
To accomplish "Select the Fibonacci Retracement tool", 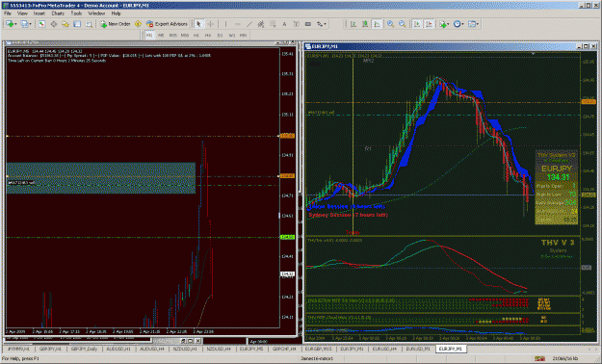I will [x=273, y=24].
